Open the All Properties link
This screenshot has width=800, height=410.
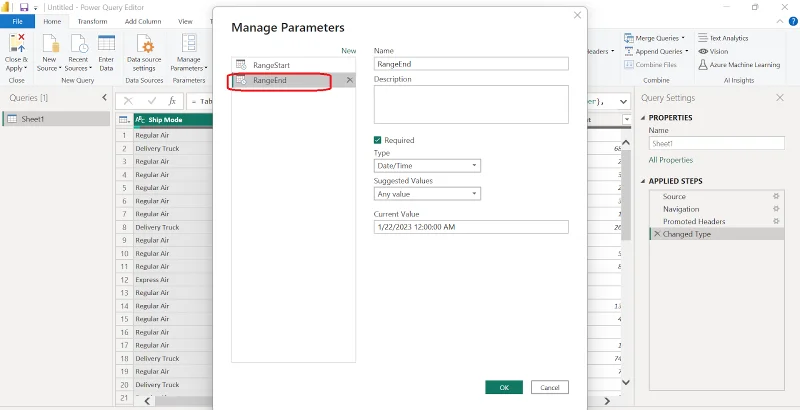[670, 160]
